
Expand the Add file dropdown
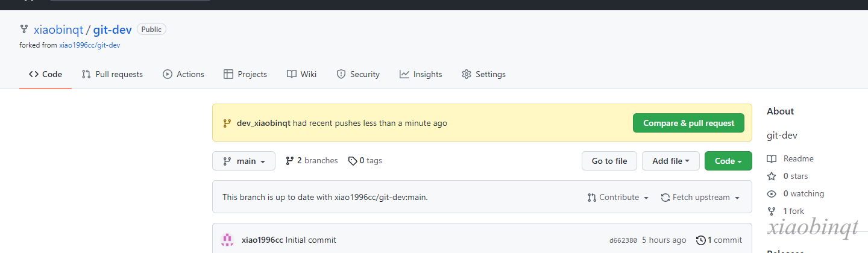coord(671,161)
